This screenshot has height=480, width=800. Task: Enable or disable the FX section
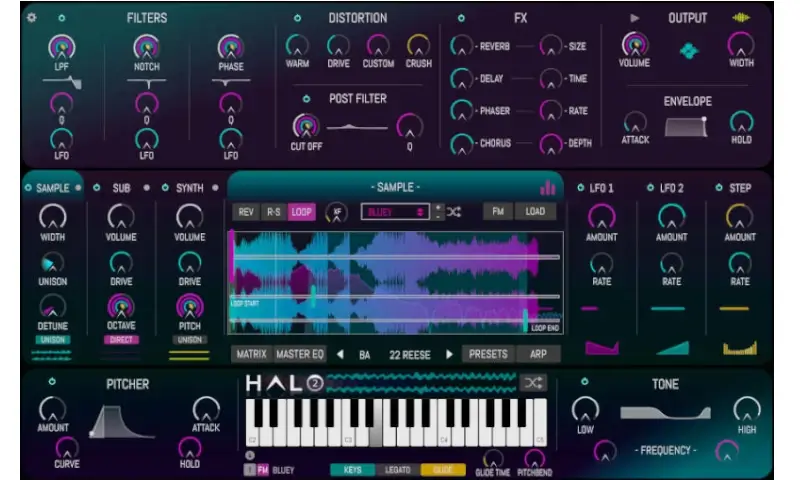pos(461,18)
